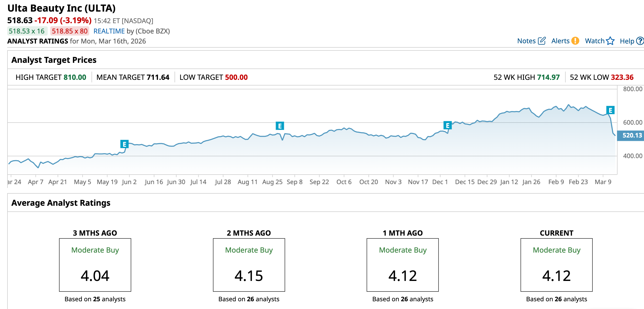Select the 1 MTH AGO rating box
The width and height of the screenshot is (644, 309).
[402, 265]
